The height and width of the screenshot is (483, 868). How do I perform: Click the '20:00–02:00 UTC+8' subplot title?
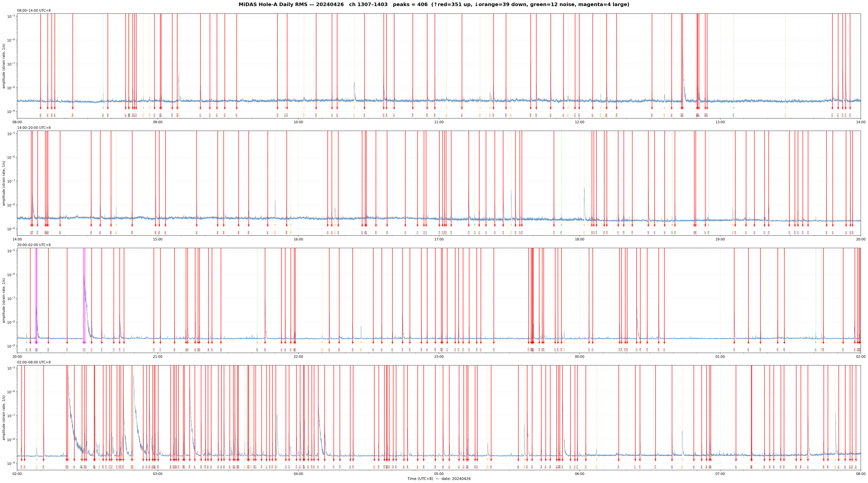[34, 245]
